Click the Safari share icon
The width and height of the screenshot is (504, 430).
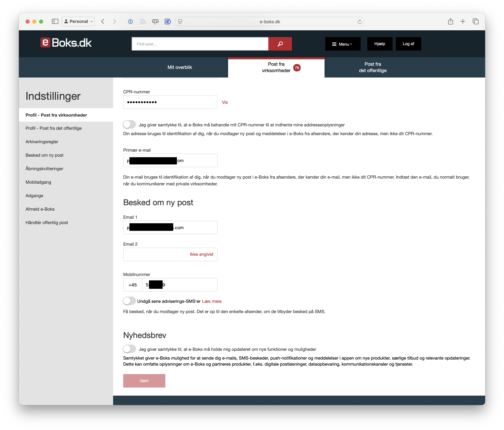pyautogui.click(x=450, y=21)
